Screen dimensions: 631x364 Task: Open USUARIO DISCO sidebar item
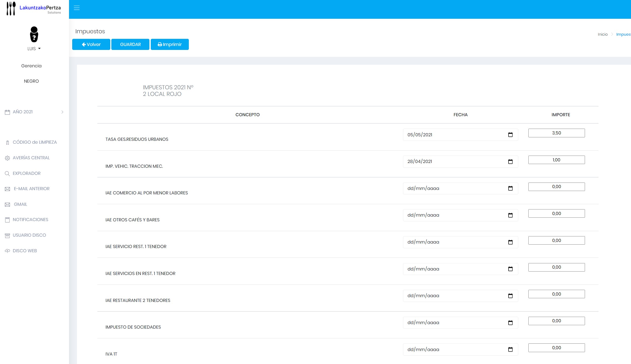tap(29, 235)
